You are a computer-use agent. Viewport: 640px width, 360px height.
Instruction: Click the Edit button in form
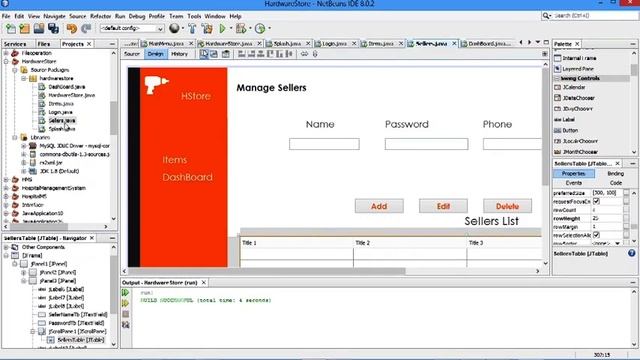[x=443, y=206]
